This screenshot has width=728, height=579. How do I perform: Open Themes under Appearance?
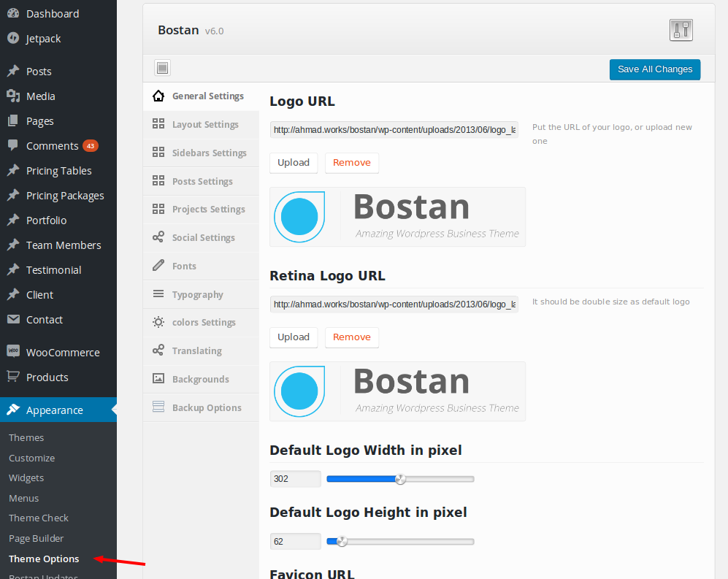pyautogui.click(x=26, y=437)
